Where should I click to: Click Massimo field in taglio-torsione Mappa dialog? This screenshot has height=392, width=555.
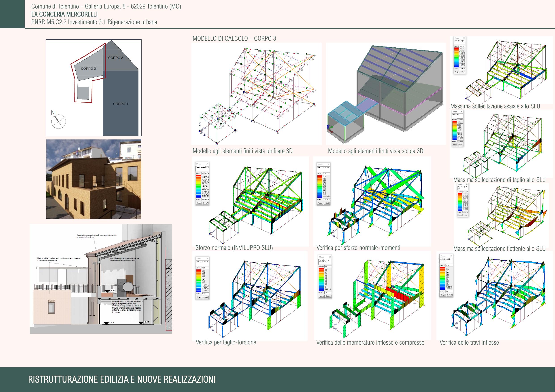205,268
